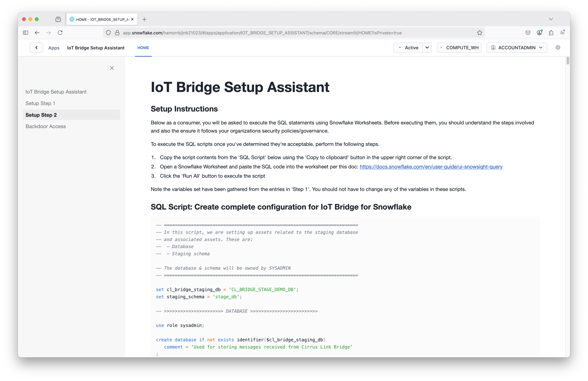Click the 'set cl_bridge_staging_db' code line
Viewport: 588px width, 381px height.
[x=227, y=290]
